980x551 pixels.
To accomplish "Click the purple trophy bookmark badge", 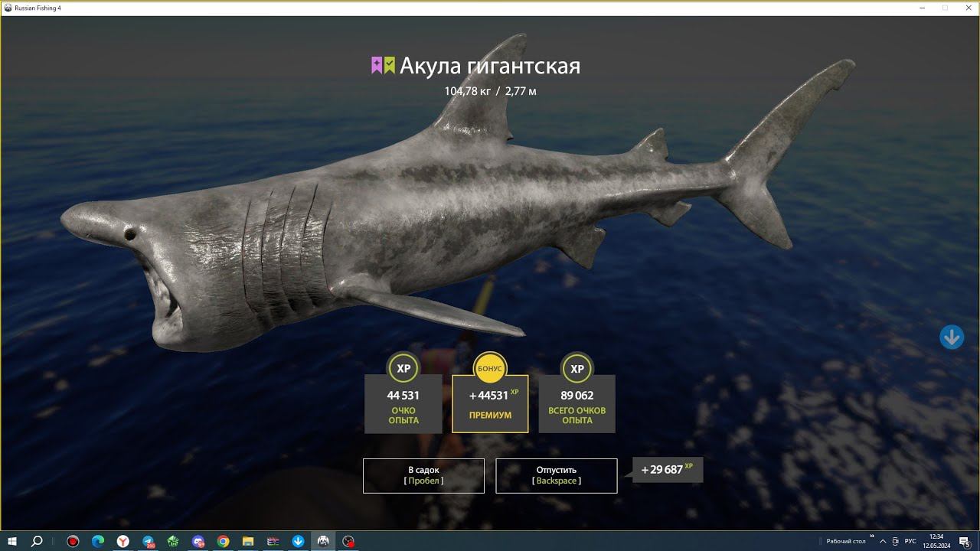I will point(377,65).
